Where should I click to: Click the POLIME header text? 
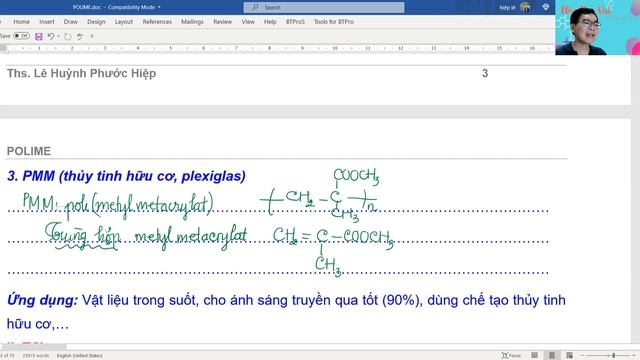click(29, 151)
